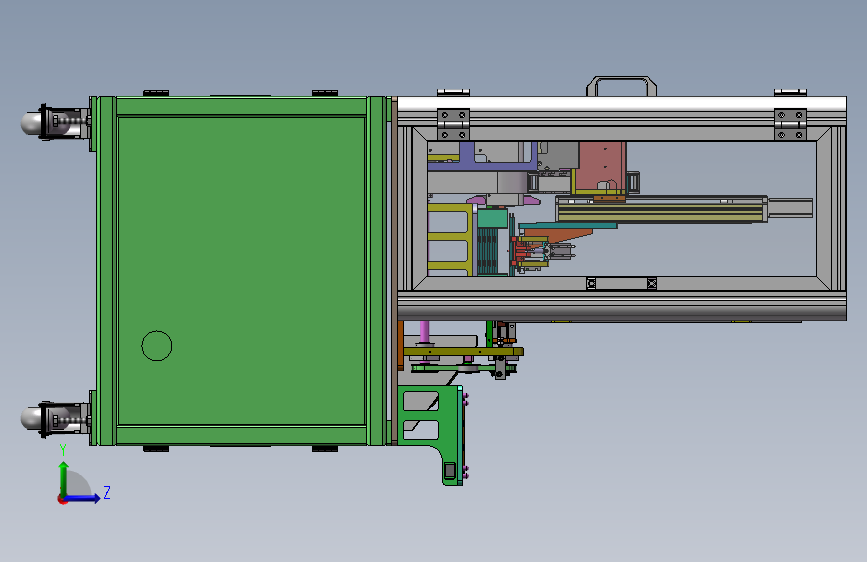Select the teal angled arm under the actuator

[x=568, y=226]
